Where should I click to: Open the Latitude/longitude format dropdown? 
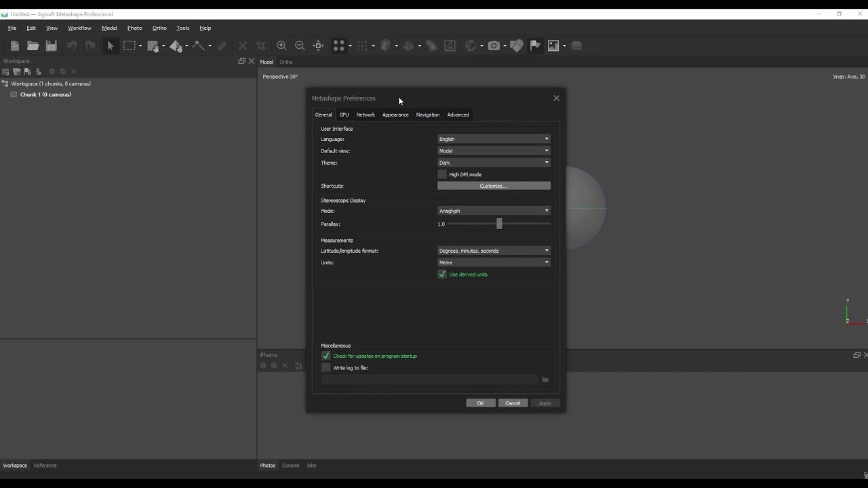coord(494,251)
